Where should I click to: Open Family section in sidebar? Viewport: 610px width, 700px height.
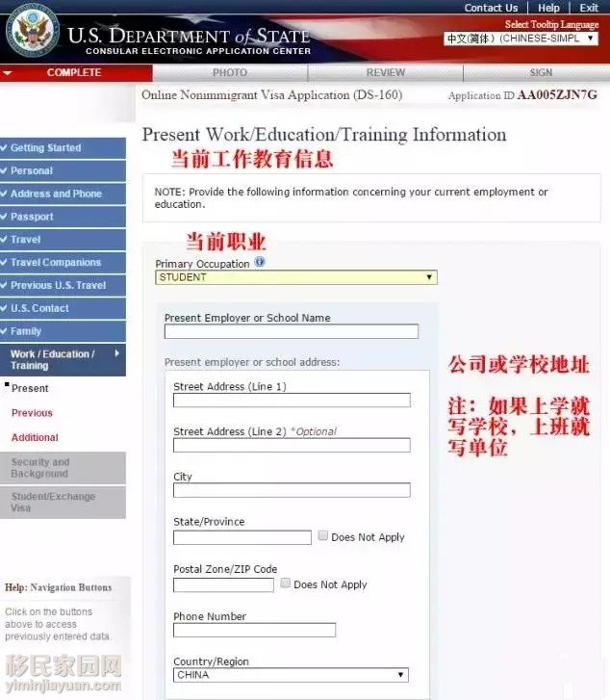pos(63,331)
